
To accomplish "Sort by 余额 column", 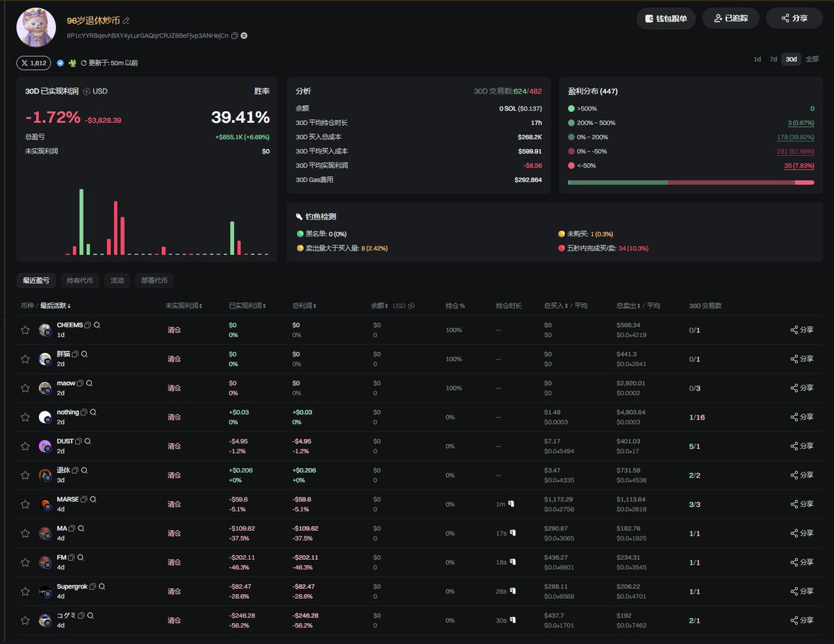I will pos(380,306).
